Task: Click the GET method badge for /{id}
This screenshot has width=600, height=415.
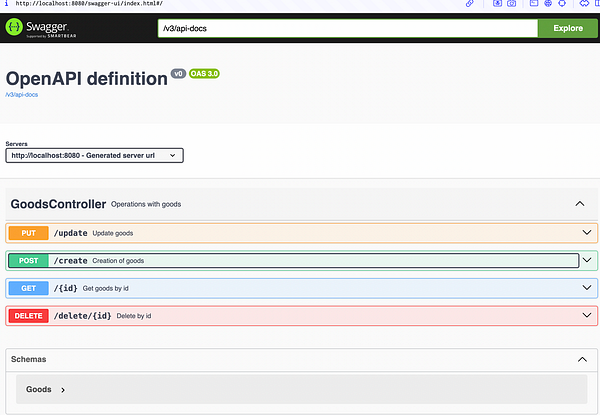Action: [x=27, y=288]
